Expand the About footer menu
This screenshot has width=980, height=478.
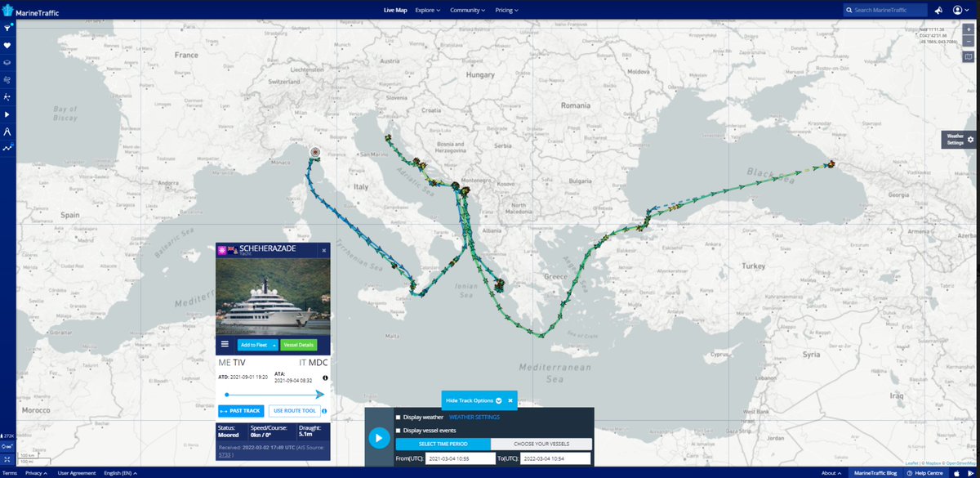pos(831,473)
